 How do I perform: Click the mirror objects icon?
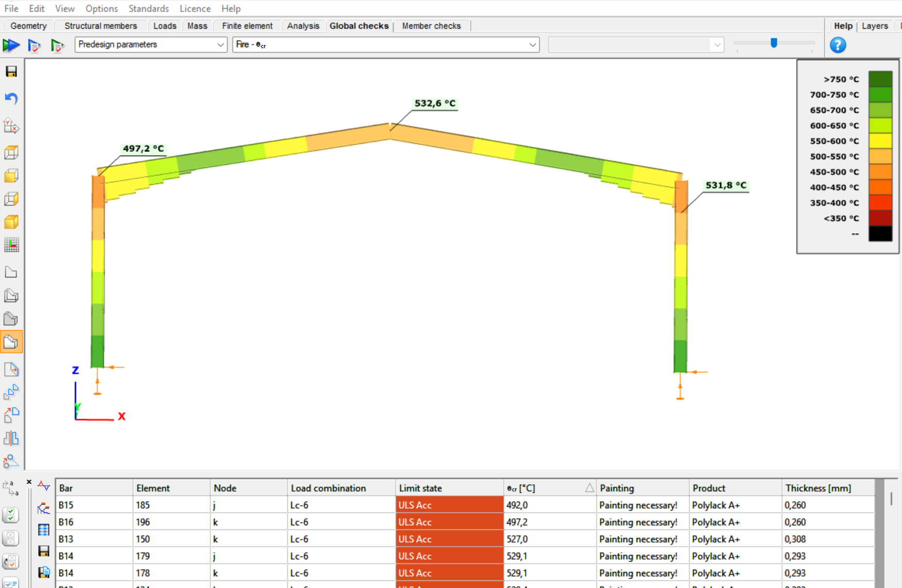tap(11, 439)
